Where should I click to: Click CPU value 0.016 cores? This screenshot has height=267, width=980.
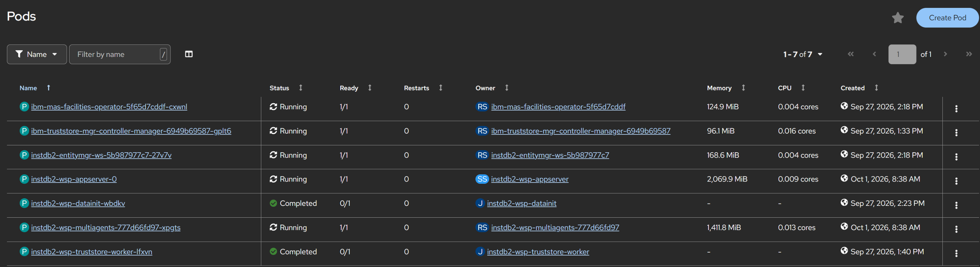(x=797, y=131)
